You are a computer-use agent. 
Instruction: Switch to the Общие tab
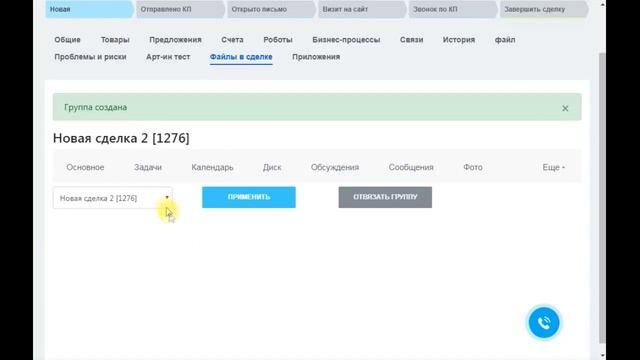tap(67, 40)
